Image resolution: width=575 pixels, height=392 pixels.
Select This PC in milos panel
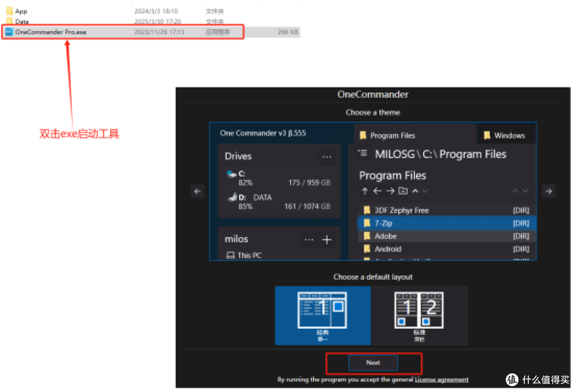click(x=244, y=255)
